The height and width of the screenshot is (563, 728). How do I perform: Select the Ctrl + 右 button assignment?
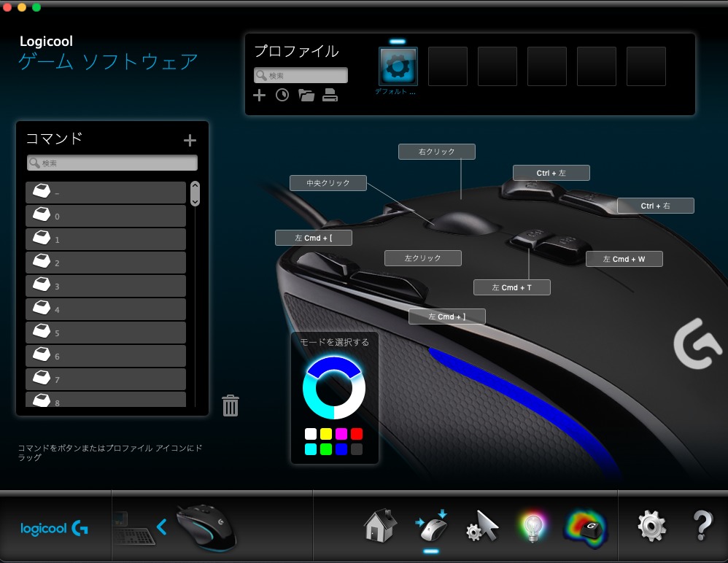[x=656, y=206]
